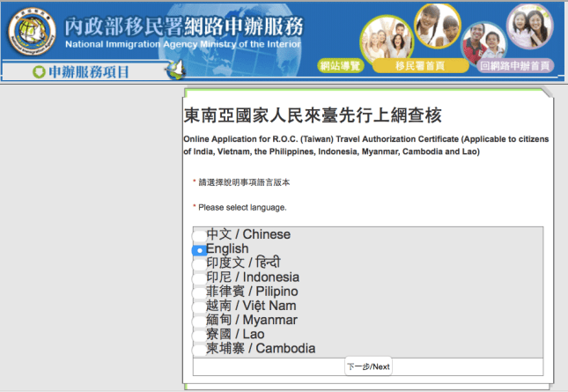Click the 'Online Application for R.O.C. (Taiwan)' description
The width and height of the screenshot is (568, 392).
[366, 145]
